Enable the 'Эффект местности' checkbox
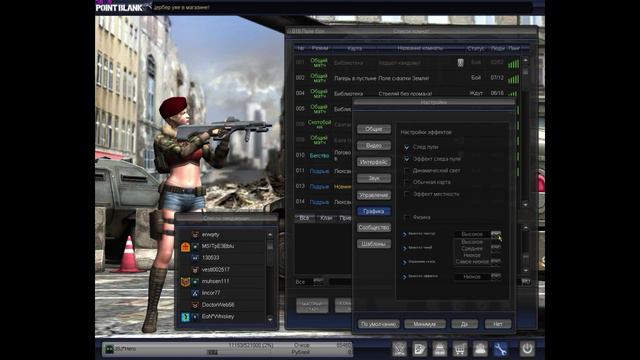 407,194
